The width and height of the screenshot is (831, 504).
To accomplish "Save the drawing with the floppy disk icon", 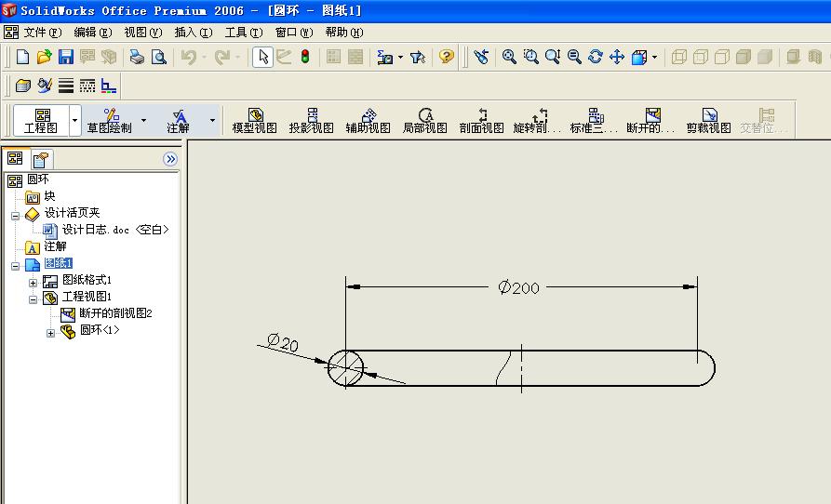I will tap(66, 57).
